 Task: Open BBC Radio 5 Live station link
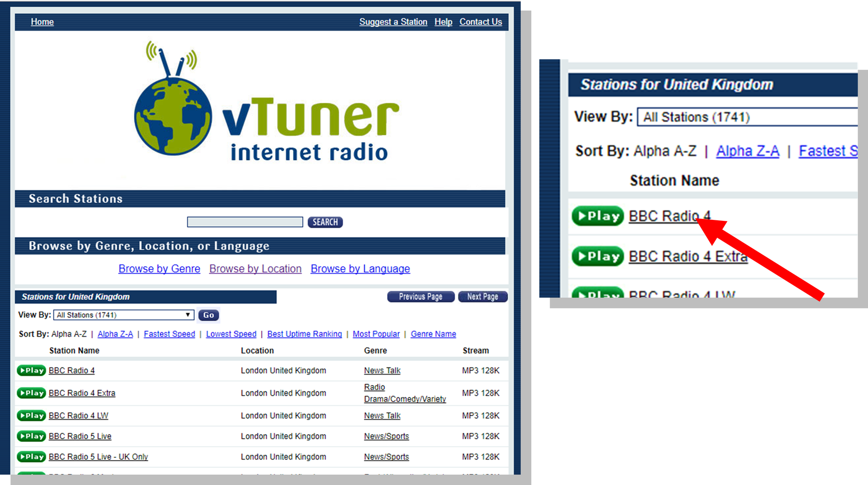(80, 436)
